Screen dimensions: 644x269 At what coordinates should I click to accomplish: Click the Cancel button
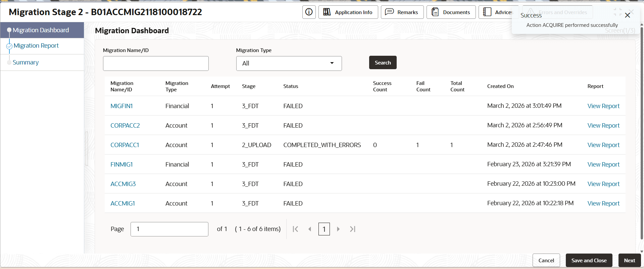click(546, 260)
